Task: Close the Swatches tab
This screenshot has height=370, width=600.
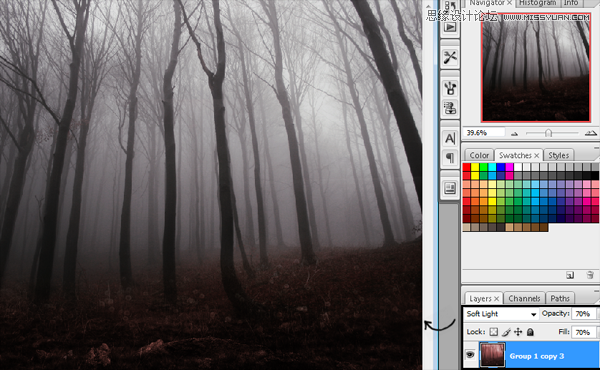Action: 536,155
